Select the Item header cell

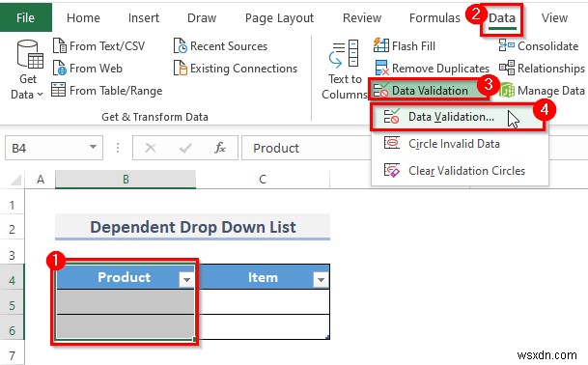(263, 277)
